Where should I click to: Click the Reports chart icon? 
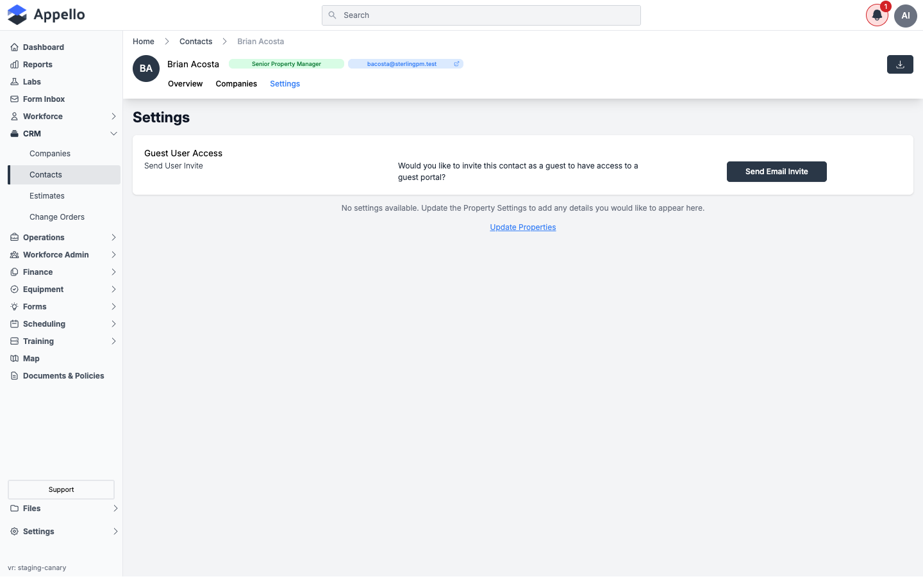pos(14,65)
